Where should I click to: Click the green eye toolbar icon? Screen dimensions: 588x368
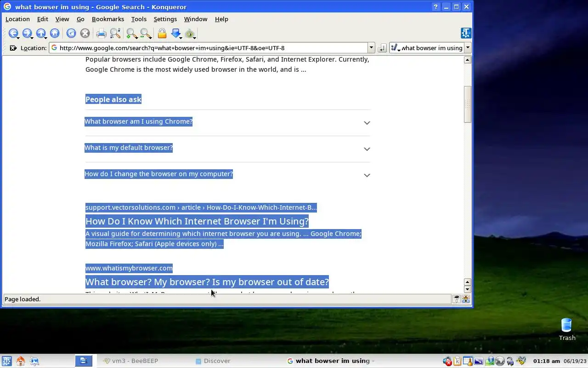click(x=190, y=34)
